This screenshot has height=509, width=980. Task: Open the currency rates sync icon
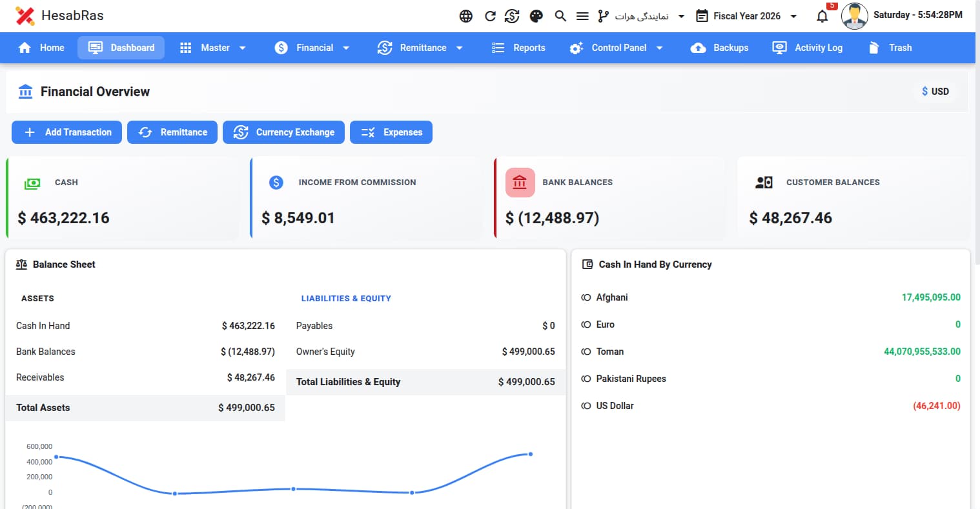(512, 16)
